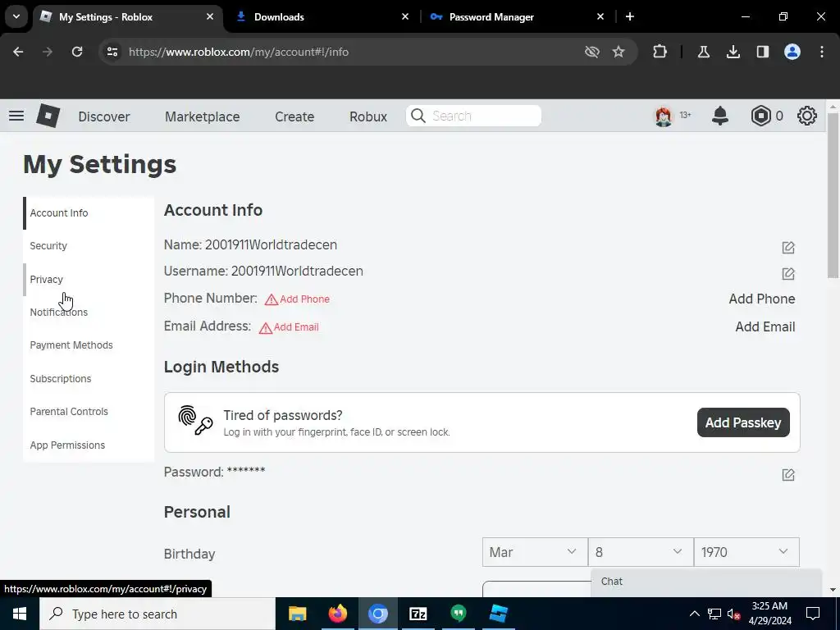Image resolution: width=840 pixels, height=630 pixels.
Task: Open the Security settings section
Action: tap(89, 246)
